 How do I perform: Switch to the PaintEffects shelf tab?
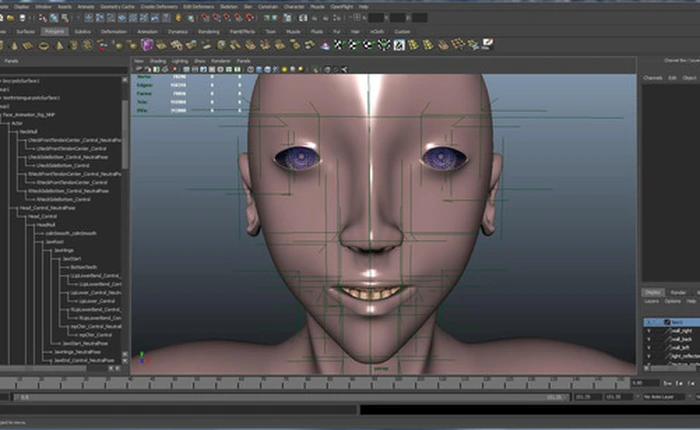tap(242, 32)
